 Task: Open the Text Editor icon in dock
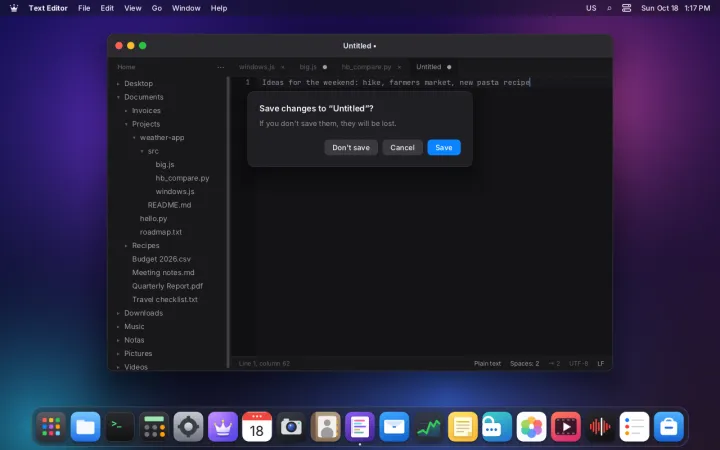360,427
